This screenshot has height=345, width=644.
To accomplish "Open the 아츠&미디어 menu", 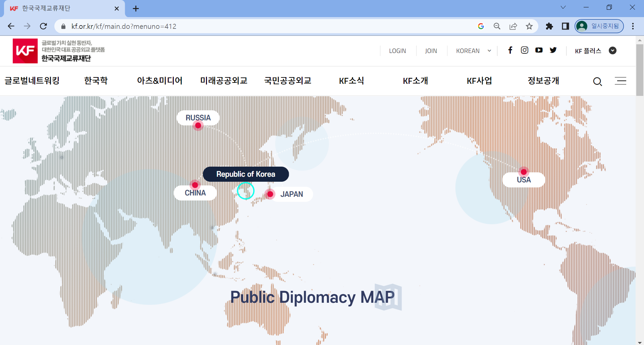I will click(x=160, y=81).
